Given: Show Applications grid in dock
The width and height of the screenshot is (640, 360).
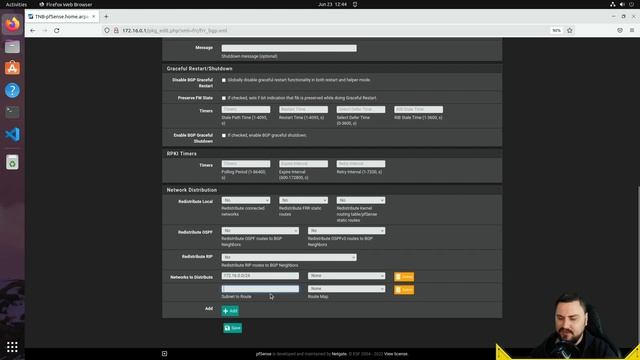Looking at the screenshot, I should tap(12, 347).
